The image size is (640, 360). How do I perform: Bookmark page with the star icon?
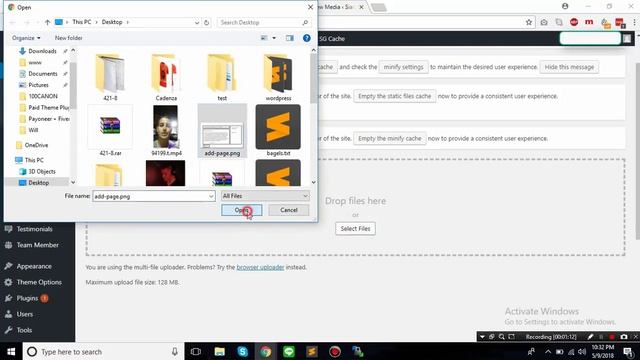pyautogui.click(x=529, y=22)
